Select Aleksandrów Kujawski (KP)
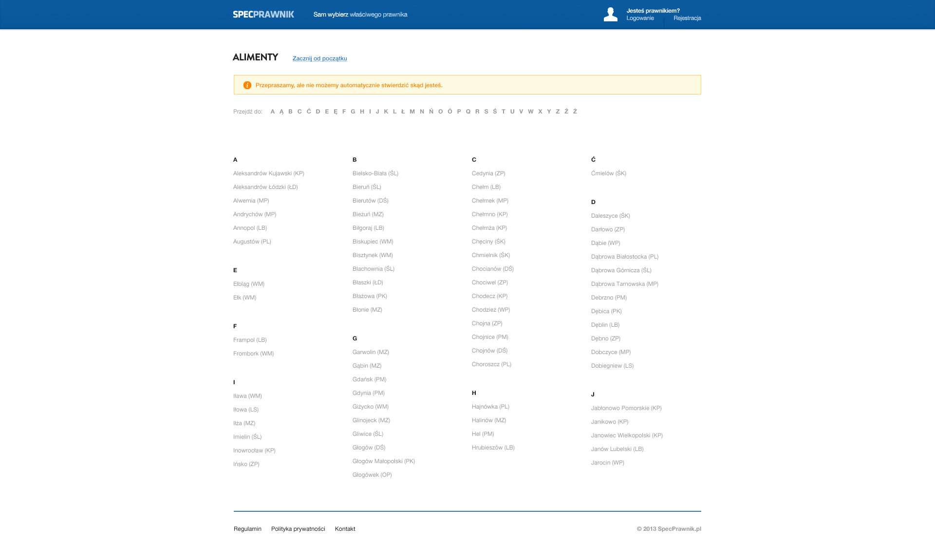Viewport: 935px width, 560px height. [x=269, y=173]
